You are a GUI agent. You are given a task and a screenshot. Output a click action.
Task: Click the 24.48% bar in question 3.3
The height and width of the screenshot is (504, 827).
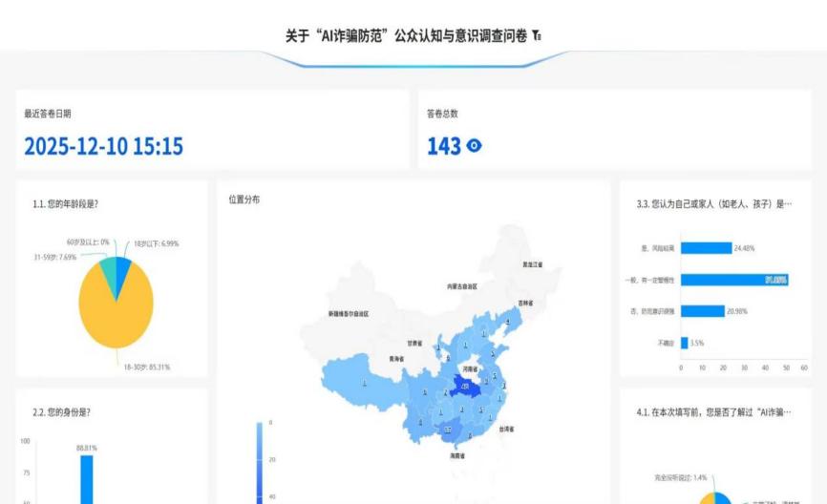coord(705,248)
